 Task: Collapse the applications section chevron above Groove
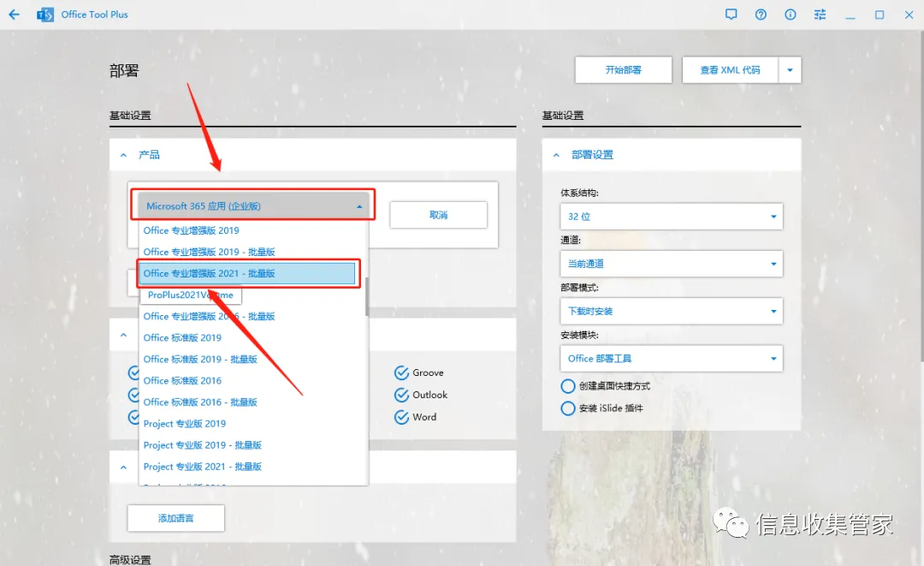(x=123, y=335)
